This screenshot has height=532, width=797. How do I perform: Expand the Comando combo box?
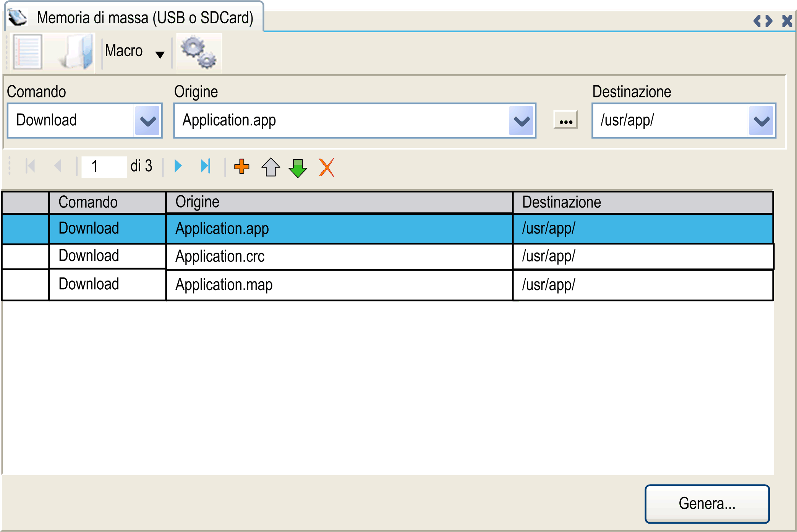147,121
